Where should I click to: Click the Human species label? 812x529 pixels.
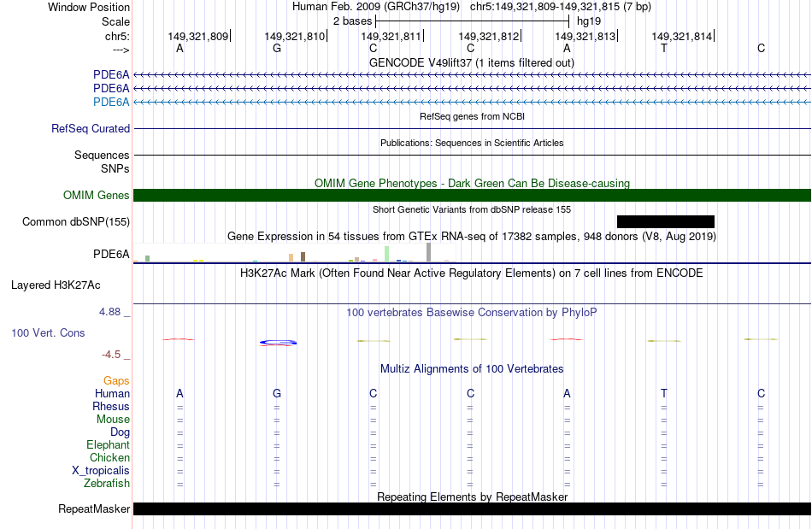pos(112,393)
